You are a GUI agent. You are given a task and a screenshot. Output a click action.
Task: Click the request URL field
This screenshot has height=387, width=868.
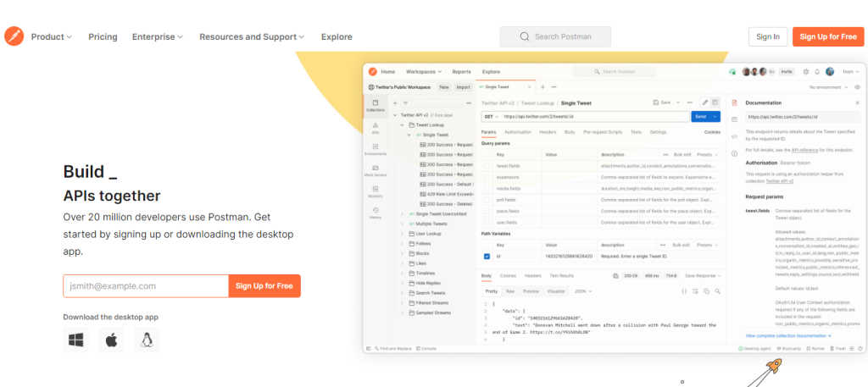pyautogui.click(x=595, y=117)
